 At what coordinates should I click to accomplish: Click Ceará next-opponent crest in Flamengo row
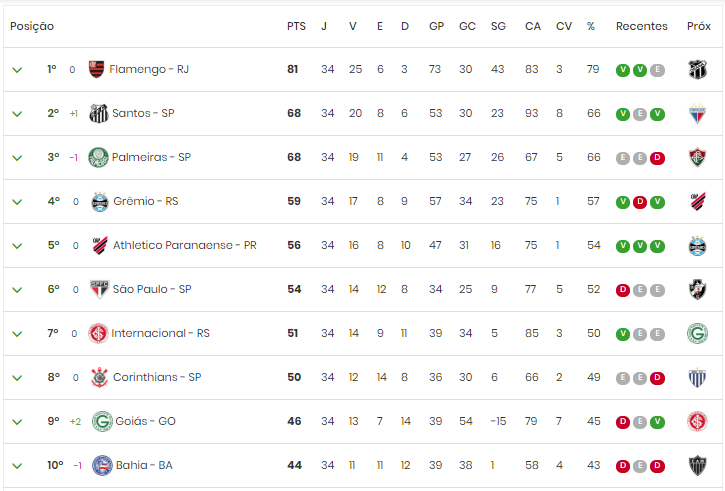pyautogui.click(x=698, y=70)
